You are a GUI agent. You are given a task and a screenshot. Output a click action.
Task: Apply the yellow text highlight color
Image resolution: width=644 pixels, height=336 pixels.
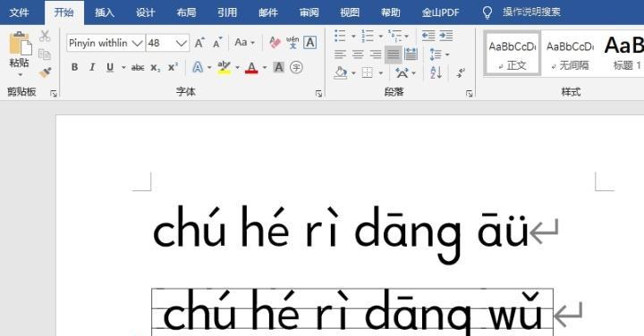click(225, 67)
